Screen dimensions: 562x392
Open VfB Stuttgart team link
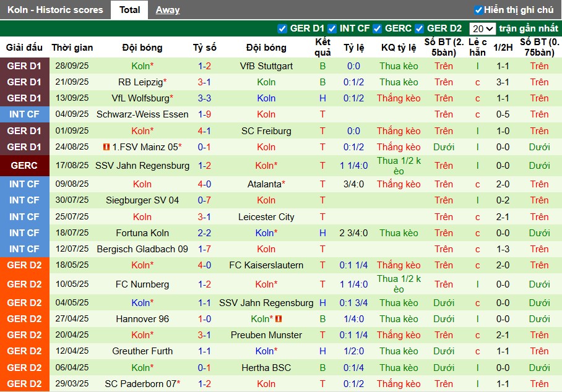266,66
